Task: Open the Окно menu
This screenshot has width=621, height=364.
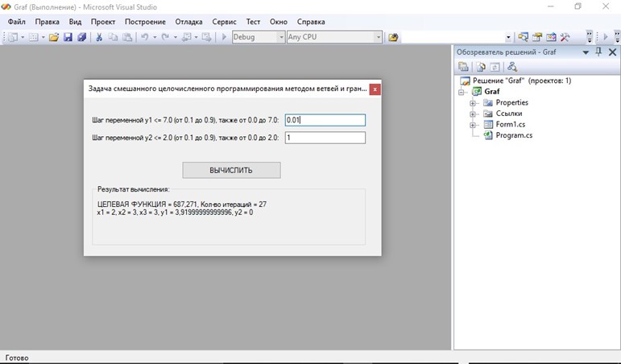Action: click(x=279, y=22)
